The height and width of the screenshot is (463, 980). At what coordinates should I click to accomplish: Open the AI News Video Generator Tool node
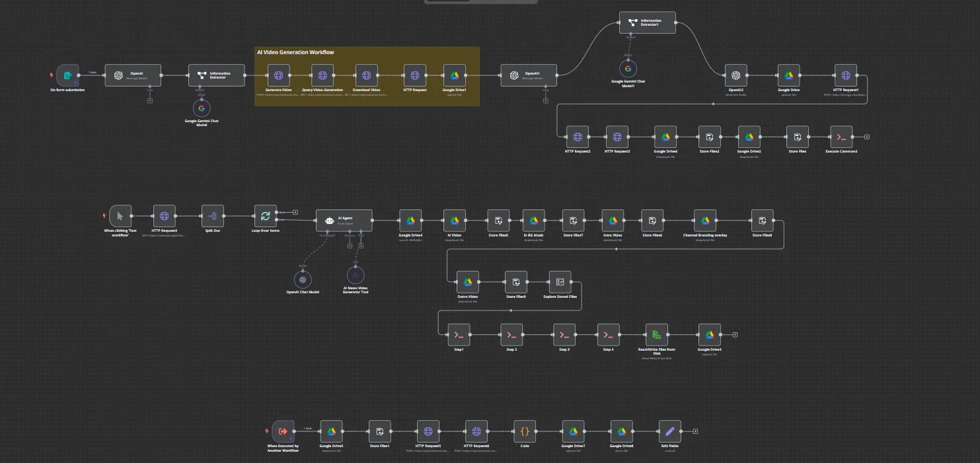coord(356,275)
